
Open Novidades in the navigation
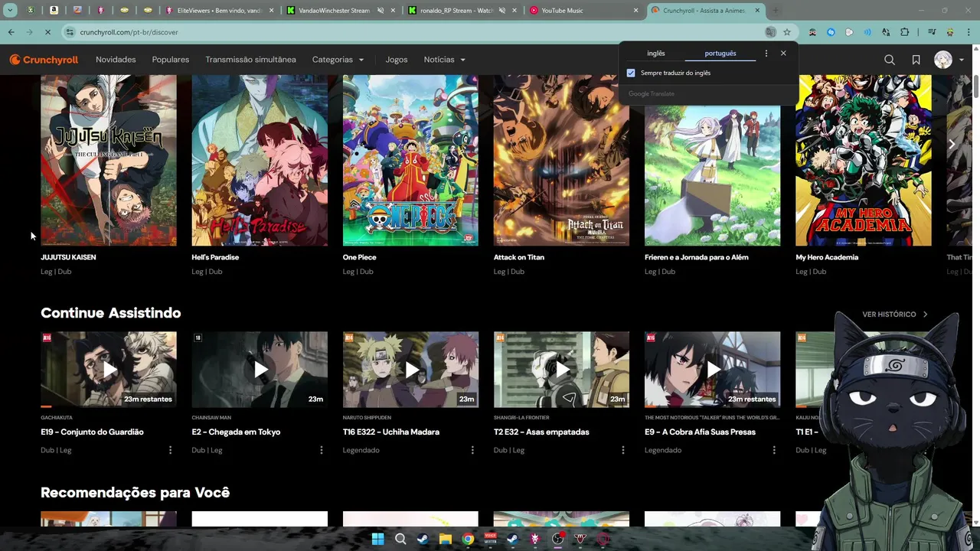(x=116, y=60)
